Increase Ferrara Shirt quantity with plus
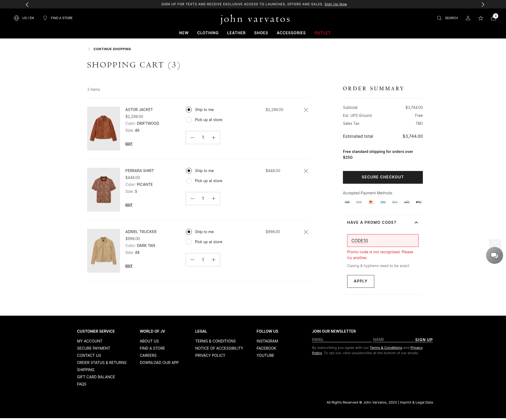 213,199
